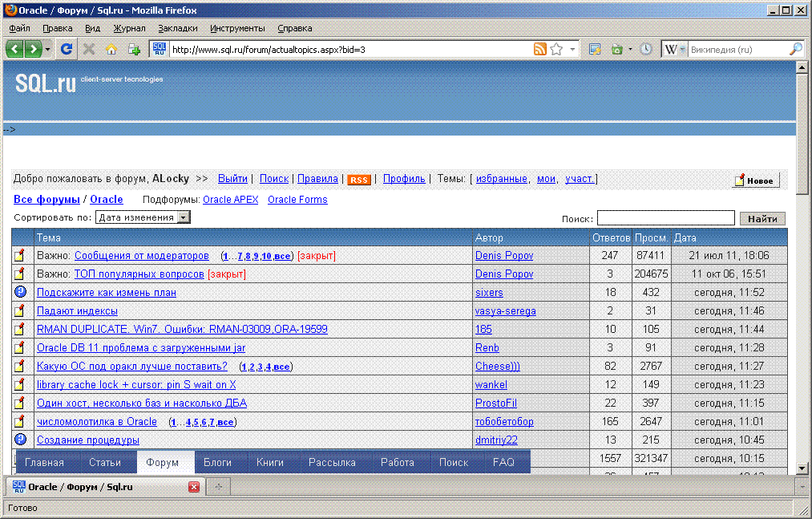Click the browser forward arrow button
This screenshot has height=519, width=812.
(34, 49)
